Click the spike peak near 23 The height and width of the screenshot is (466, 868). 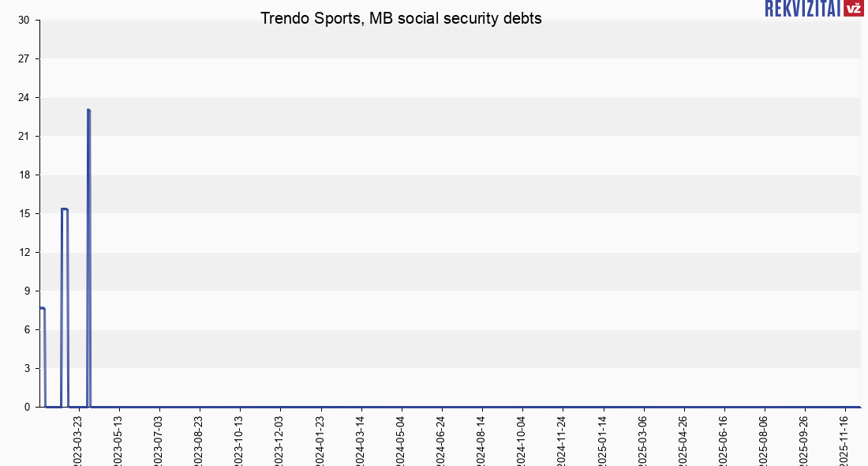[x=88, y=111]
